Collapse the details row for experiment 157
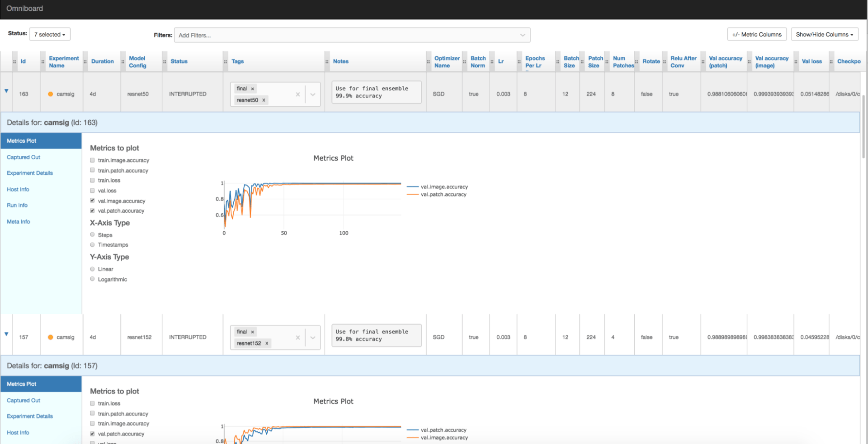The height and width of the screenshot is (444, 868). point(6,334)
